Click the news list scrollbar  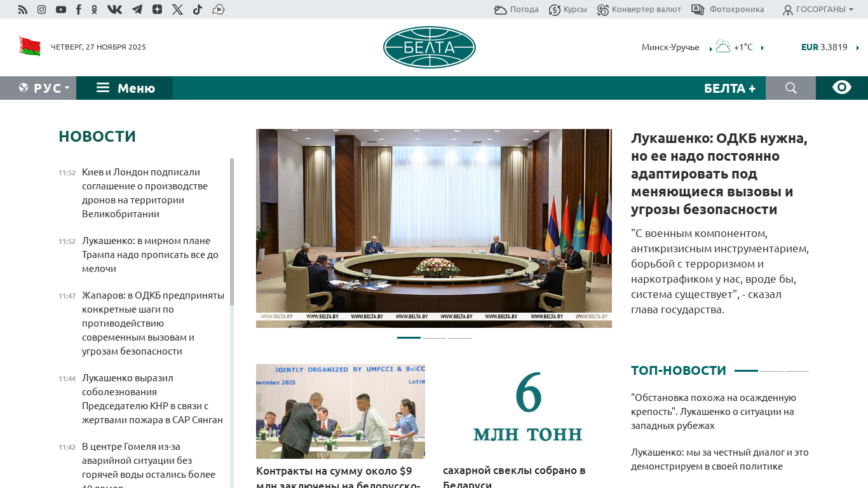click(232, 232)
